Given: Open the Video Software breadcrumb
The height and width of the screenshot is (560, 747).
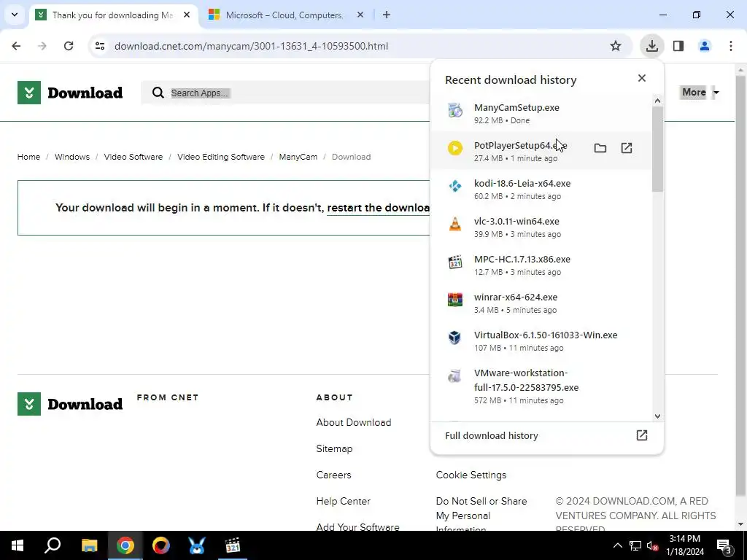Looking at the screenshot, I should (x=133, y=157).
